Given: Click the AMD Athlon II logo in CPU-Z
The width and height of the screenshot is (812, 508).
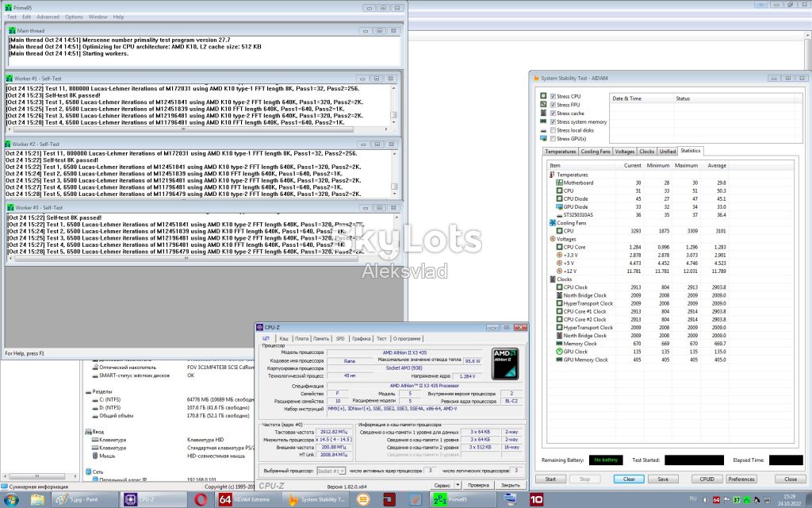Looking at the screenshot, I should [x=505, y=364].
